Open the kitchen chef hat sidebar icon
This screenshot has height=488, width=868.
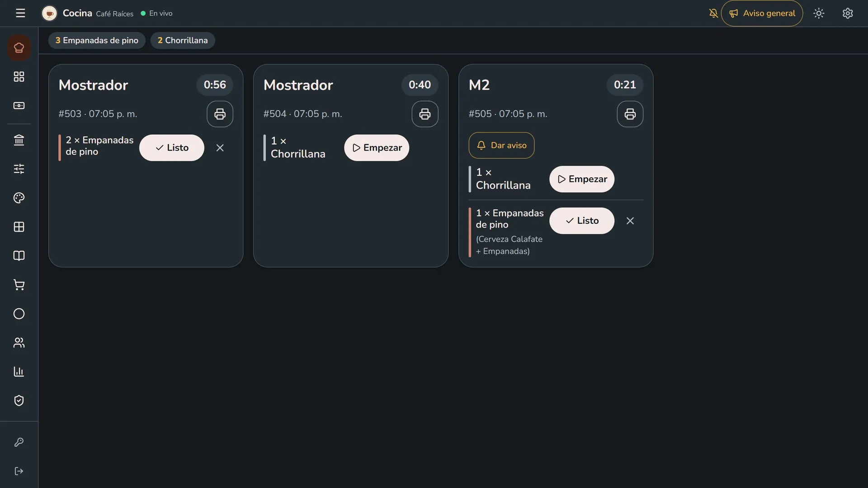point(19,47)
